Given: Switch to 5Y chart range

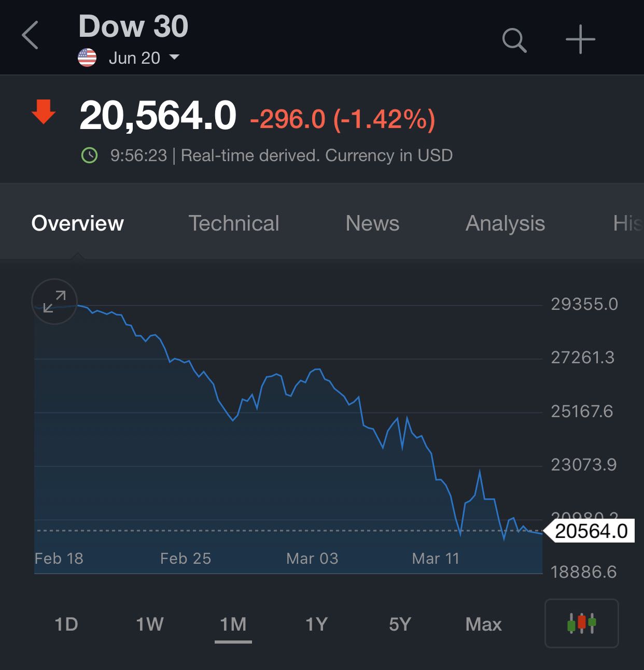Looking at the screenshot, I should (x=400, y=624).
